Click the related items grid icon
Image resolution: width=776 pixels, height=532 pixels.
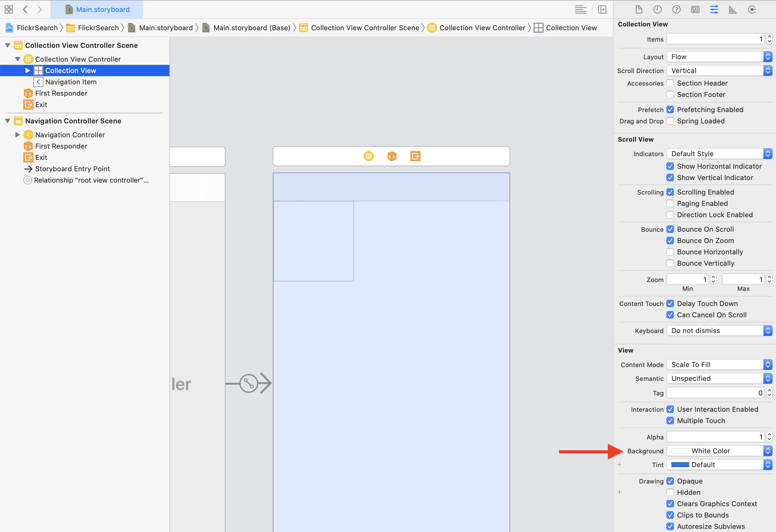[x=9, y=9]
